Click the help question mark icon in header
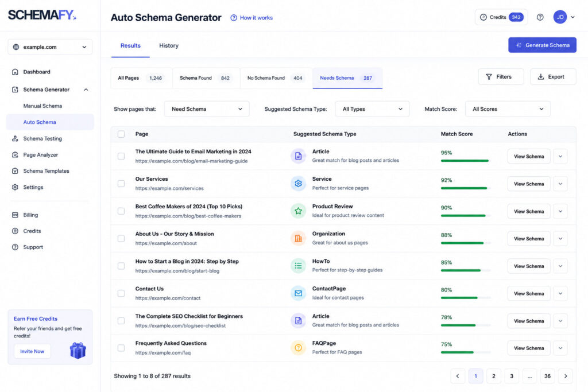The width and height of the screenshot is (588, 392). click(540, 17)
